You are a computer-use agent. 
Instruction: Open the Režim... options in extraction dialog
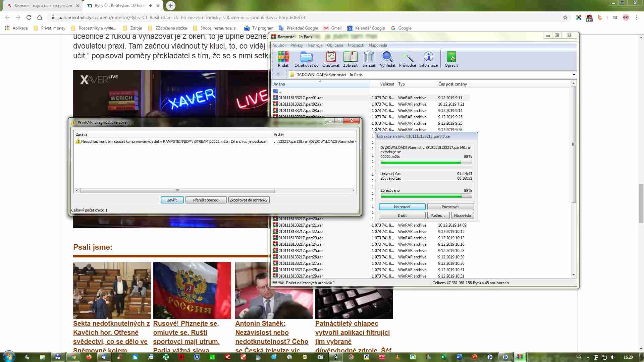click(x=438, y=216)
